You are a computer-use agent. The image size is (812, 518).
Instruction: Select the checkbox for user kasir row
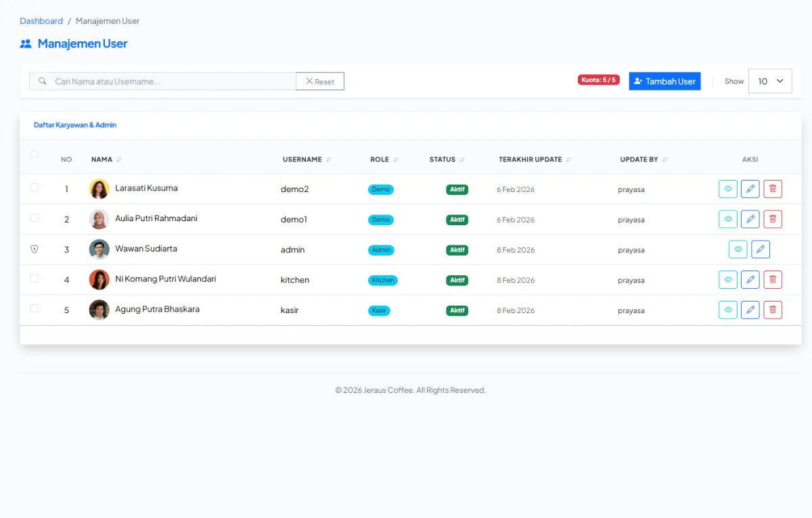point(35,308)
